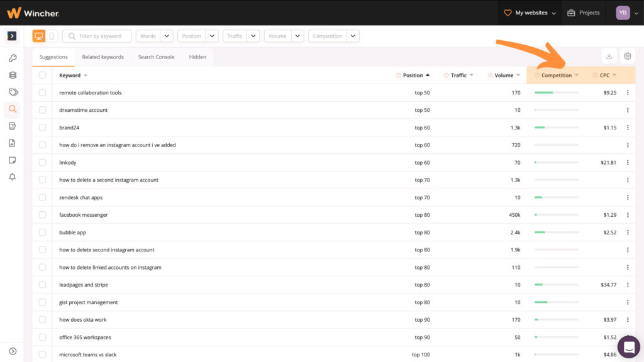
Task: Click keyword "microsoft teams vs slack"
Action: coord(88,354)
